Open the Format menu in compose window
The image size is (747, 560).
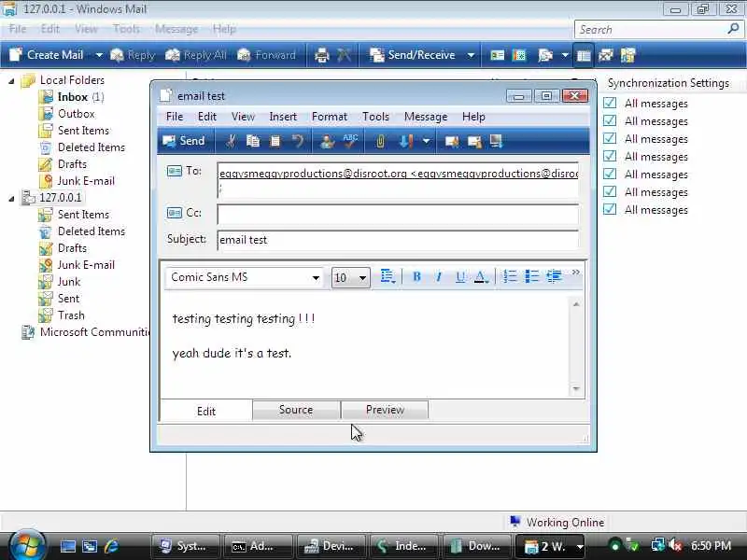(330, 117)
